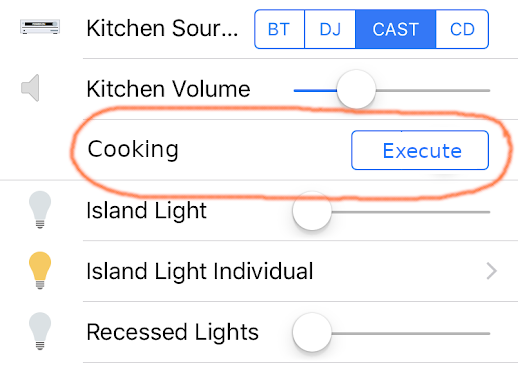
Task: Open Island Light Individual chevron
Action: pyautogui.click(x=492, y=271)
